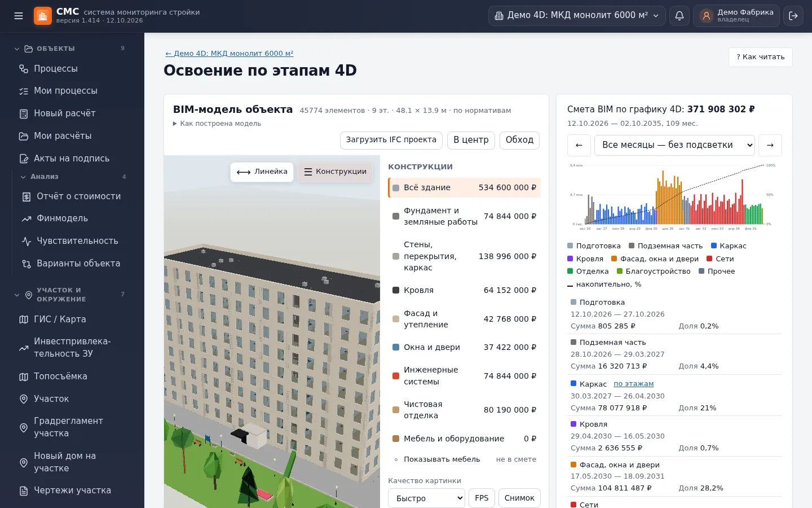Click the Окна и двери blue swatch
This screenshot has width=812, height=508.
396,347
